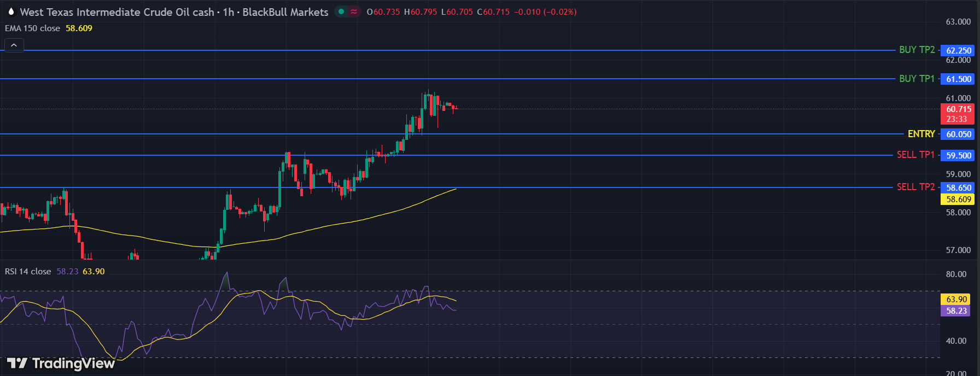The image size is (980, 376).
Task: Collapse the indicator legend with chevron button
Action: coord(14,45)
